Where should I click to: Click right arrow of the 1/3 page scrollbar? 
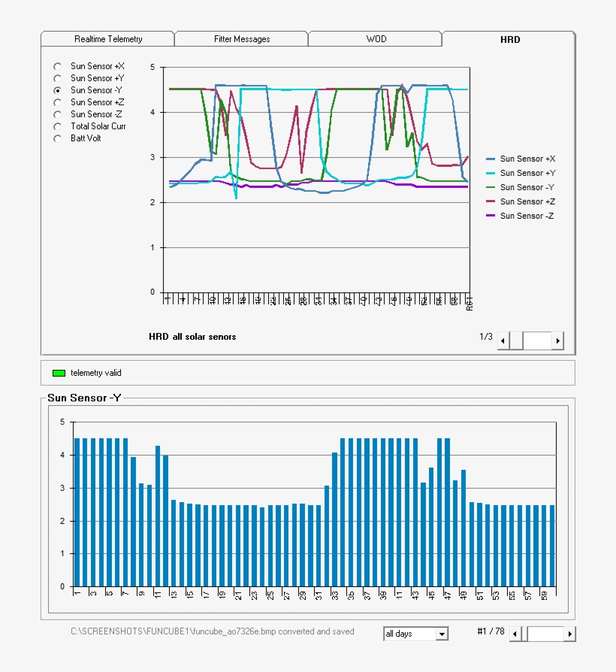[557, 341]
